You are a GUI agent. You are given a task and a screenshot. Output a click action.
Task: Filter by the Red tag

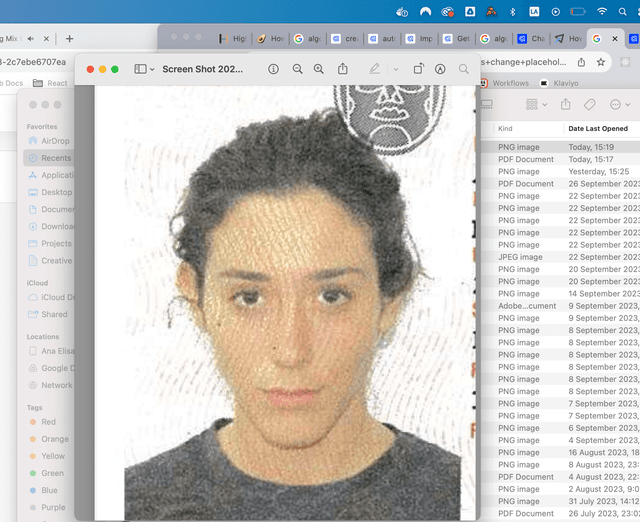click(42, 422)
